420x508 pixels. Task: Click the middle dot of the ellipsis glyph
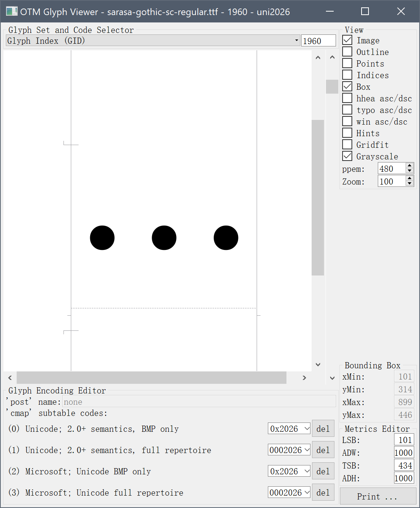pyautogui.click(x=164, y=238)
